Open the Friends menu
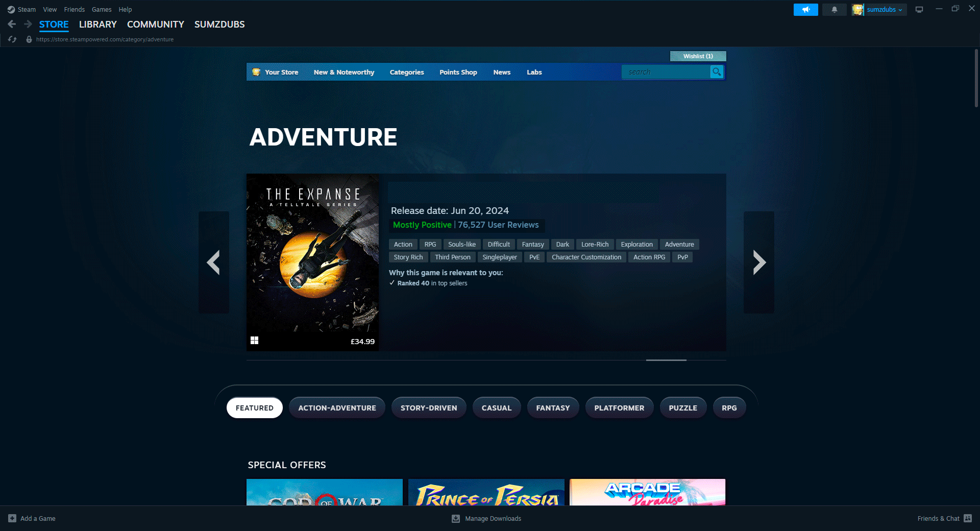This screenshot has height=531, width=980. click(x=75, y=10)
